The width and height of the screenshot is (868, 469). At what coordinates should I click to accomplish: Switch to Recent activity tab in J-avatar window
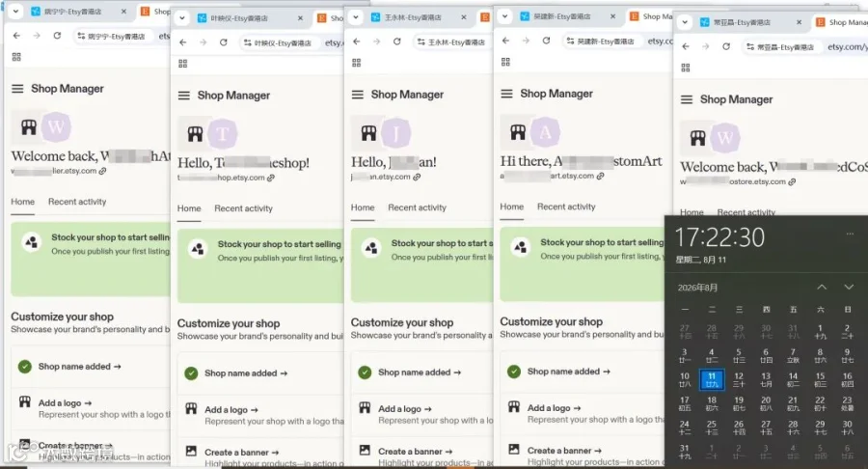pos(417,207)
